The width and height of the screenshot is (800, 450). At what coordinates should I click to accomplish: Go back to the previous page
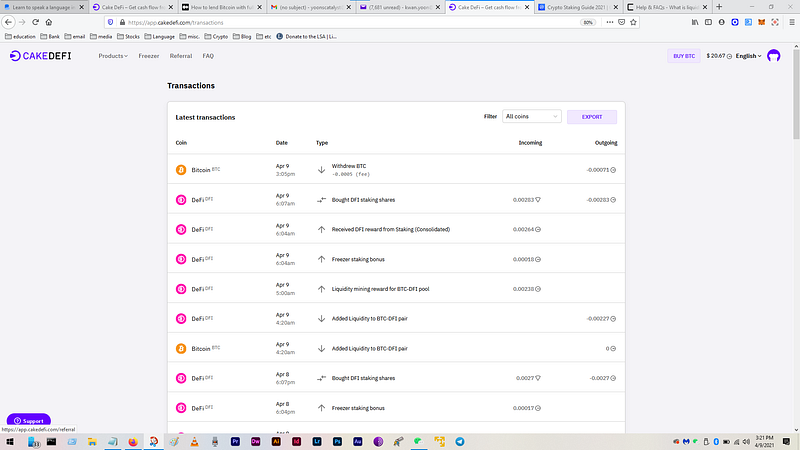pyautogui.click(x=8, y=22)
